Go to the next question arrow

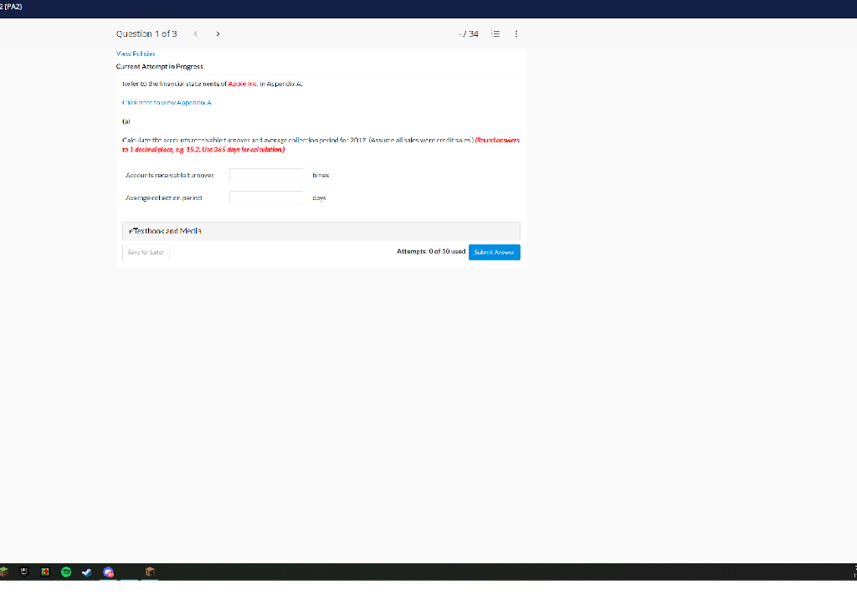point(218,33)
